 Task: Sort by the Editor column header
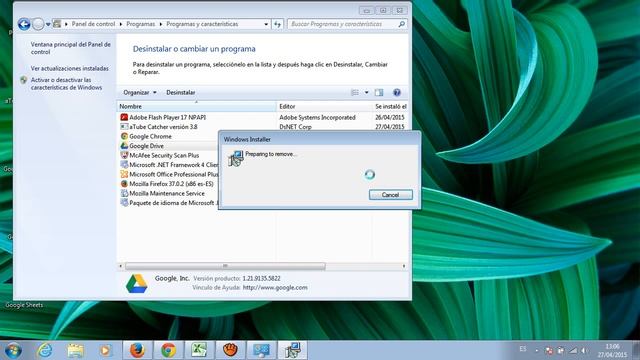tap(324, 107)
